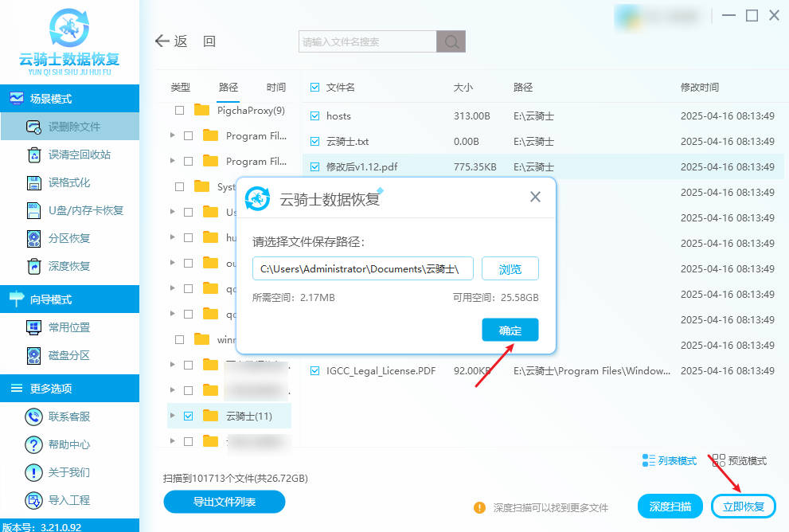Switch to the 类型 tab

click(x=181, y=88)
